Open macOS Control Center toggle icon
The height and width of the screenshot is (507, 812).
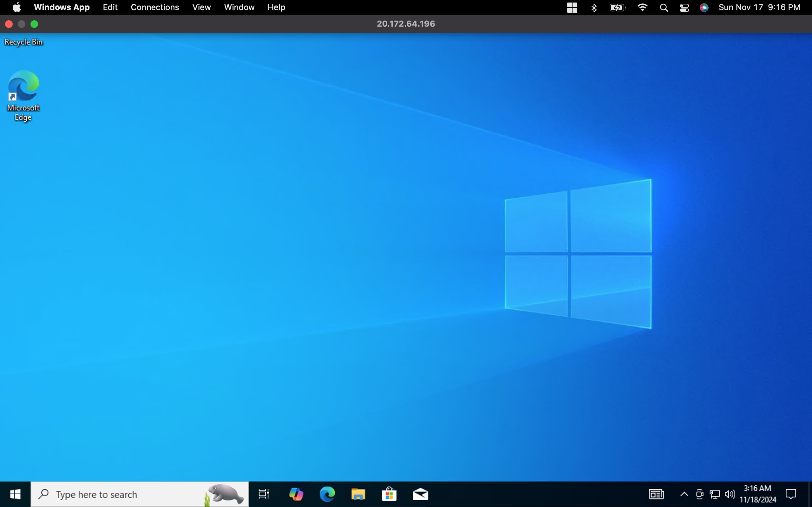pyautogui.click(x=684, y=7)
